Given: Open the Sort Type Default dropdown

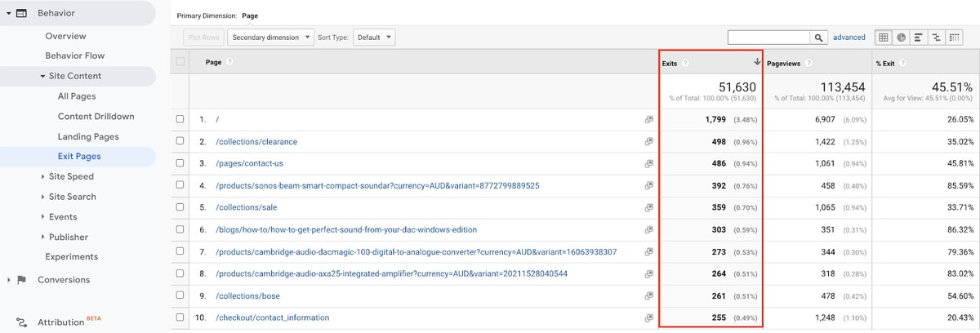Looking at the screenshot, I should 374,38.
